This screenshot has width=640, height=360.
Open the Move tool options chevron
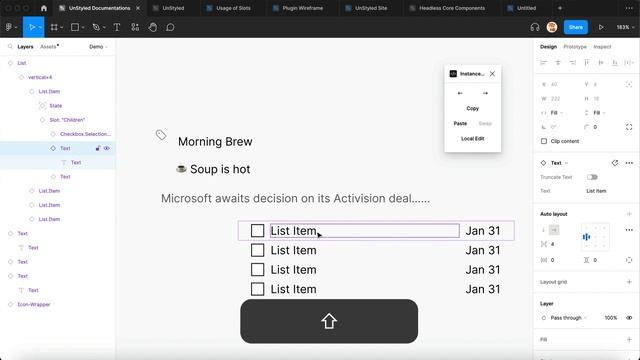[40, 27]
